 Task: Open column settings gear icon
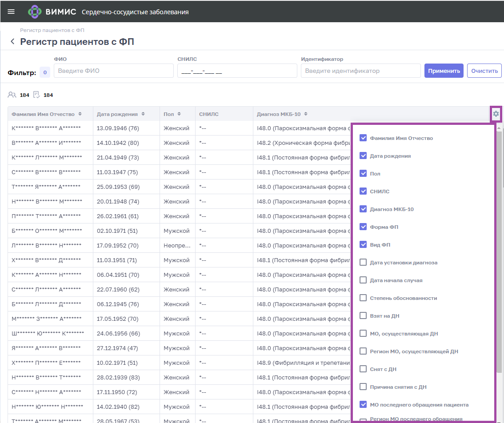click(496, 114)
